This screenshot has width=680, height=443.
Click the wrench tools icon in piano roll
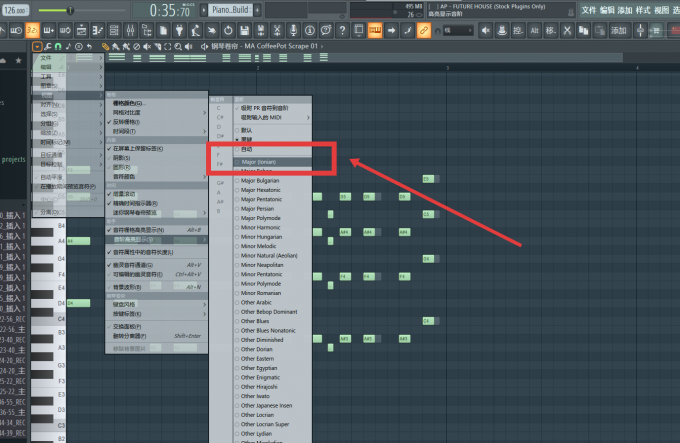48,46
